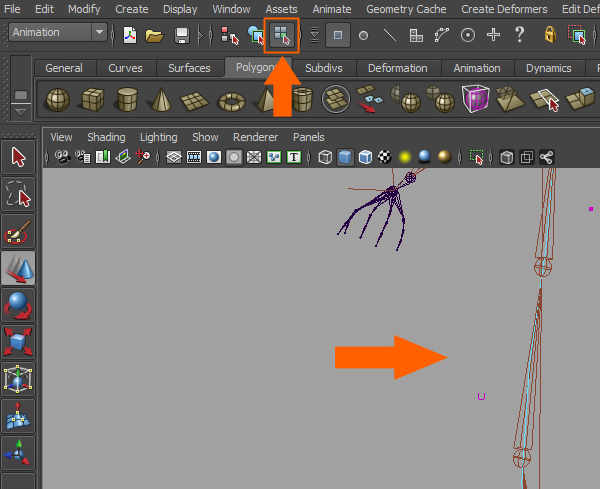The image size is (600, 489).
Task: Select the arrow Select tool
Action: click(x=18, y=157)
